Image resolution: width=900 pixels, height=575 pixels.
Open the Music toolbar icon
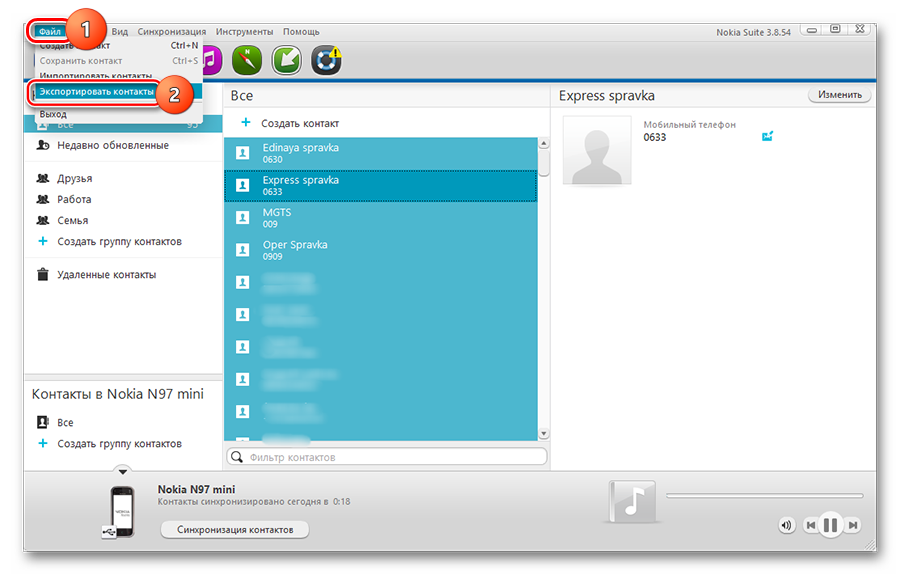click(211, 60)
